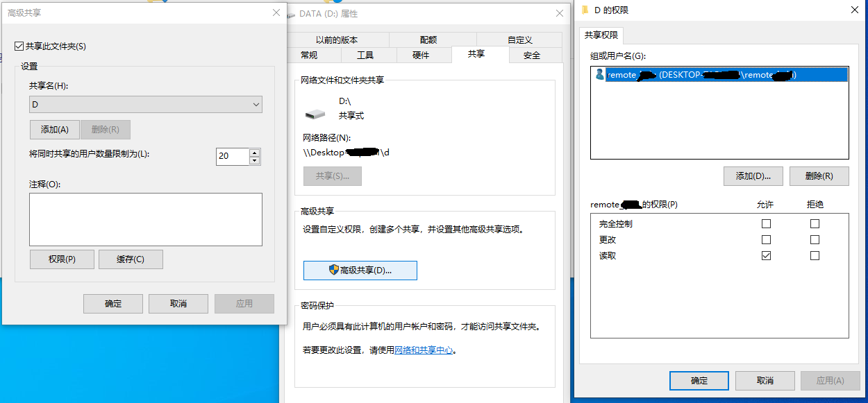Allow 完全控制 permission checkbox
Screen dimensions: 868x403
click(766, 223)
